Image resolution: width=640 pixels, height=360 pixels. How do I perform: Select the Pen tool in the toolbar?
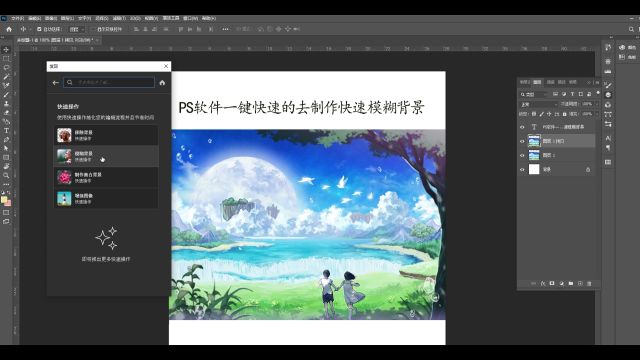[x=6, y=140]
